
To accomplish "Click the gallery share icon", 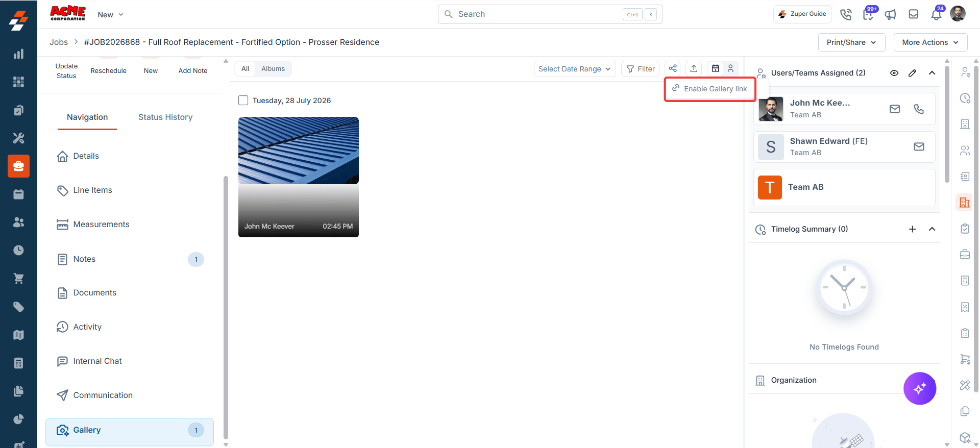I will pos(673,68).
